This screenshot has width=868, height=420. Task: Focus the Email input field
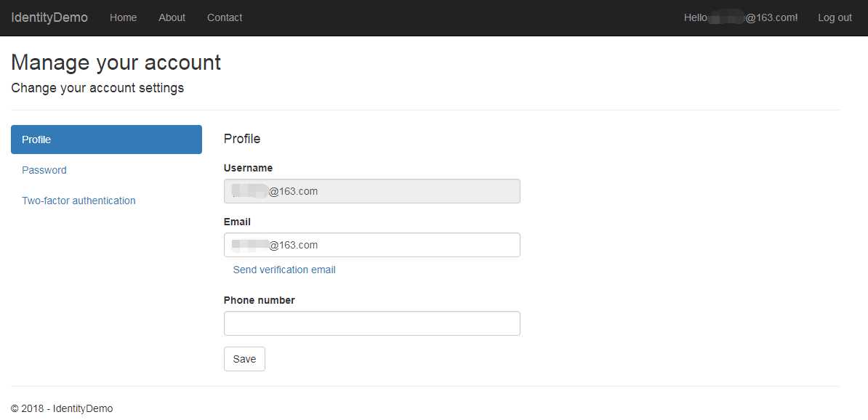(372, 245)
